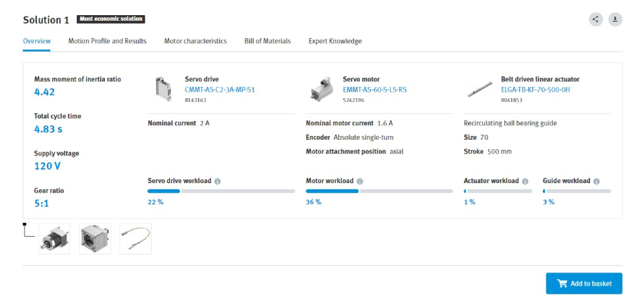Open the CMMT-AS-C2-3A-MP-S1 product link
This screenshot has width=644, height=304.
click(219, 89)
